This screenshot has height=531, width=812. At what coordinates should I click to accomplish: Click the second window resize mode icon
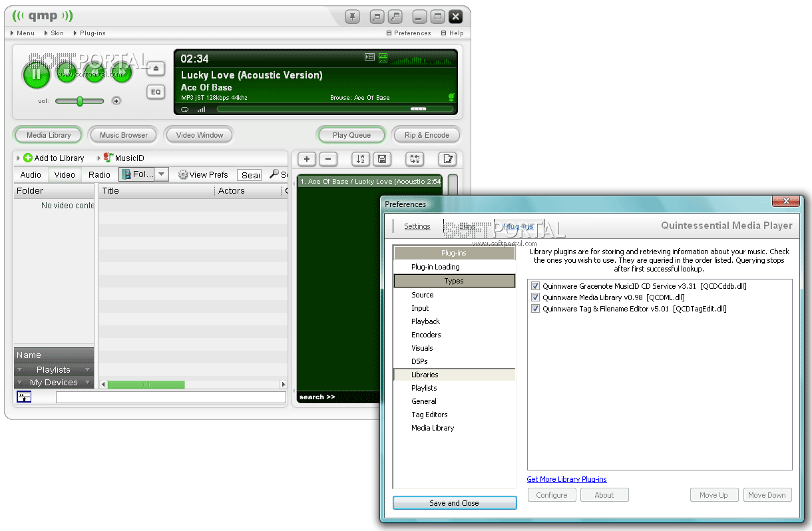pos(395,17)
